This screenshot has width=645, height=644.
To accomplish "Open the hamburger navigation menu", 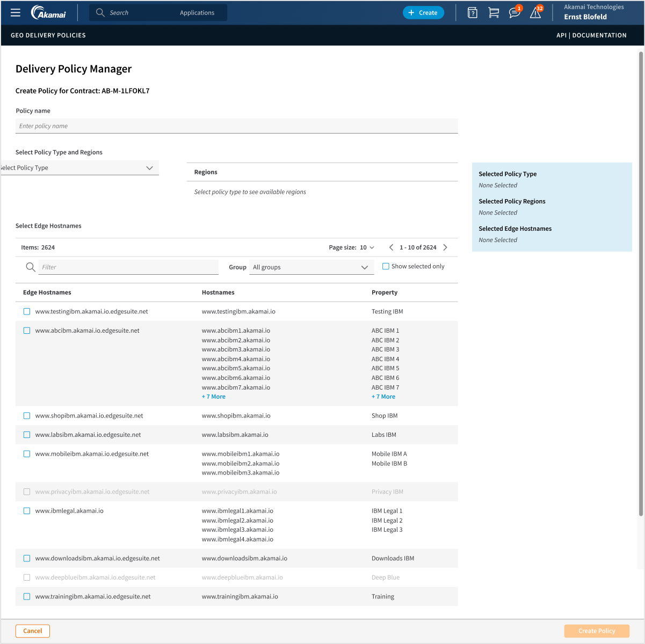I will click(x=15, y=12).
